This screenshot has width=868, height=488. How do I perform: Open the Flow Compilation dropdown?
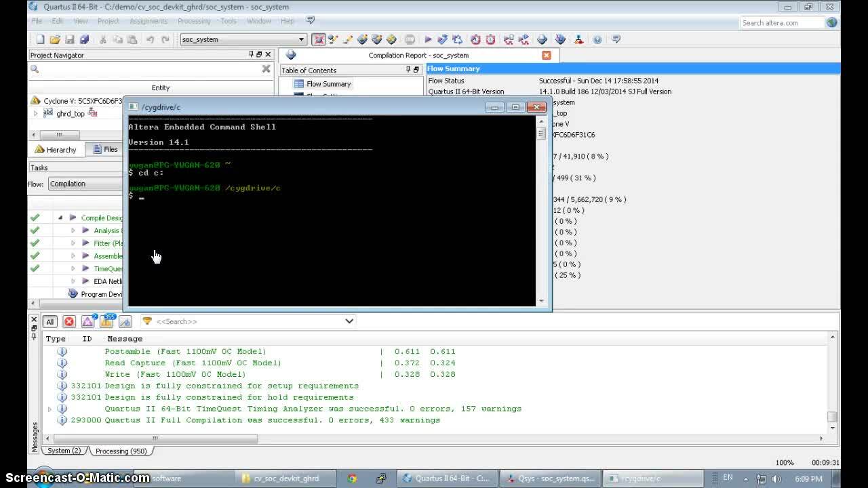pos(85,184)
